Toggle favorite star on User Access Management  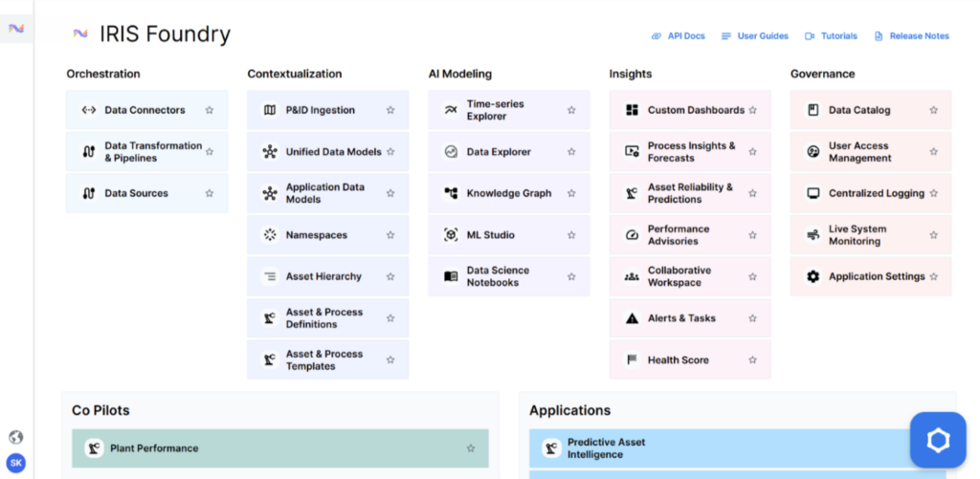coord(934,152)
